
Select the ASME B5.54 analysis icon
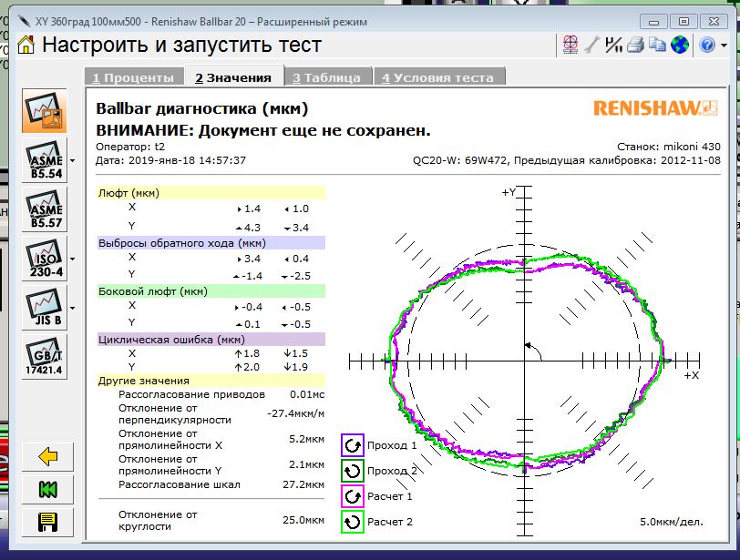[x=45, y=160]
